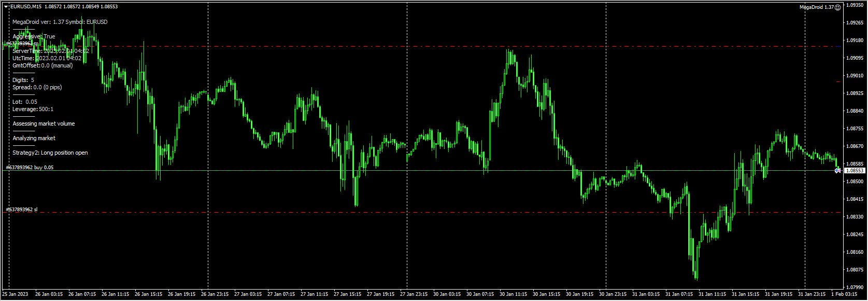Select the take-profit label #637893962 tp

[x=22, y=44]
